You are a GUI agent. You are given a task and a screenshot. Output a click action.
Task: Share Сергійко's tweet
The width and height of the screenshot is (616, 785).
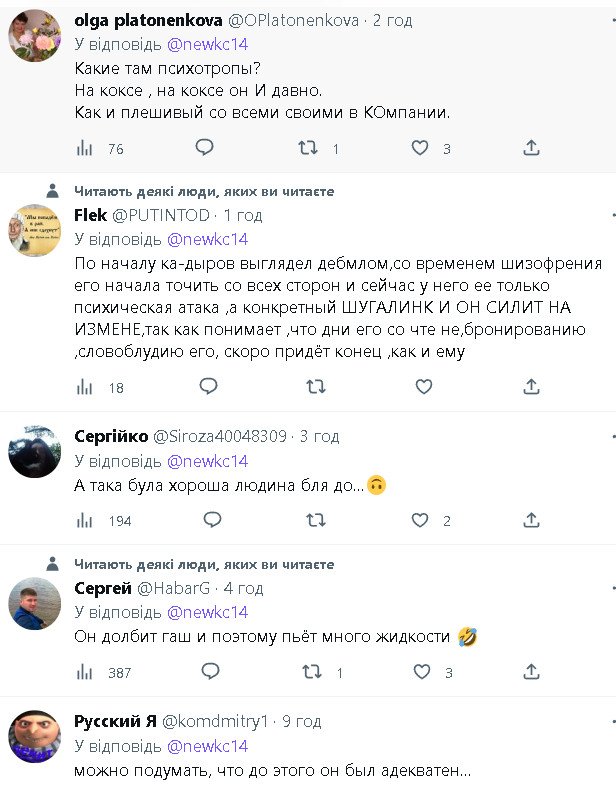click(531, 520)
